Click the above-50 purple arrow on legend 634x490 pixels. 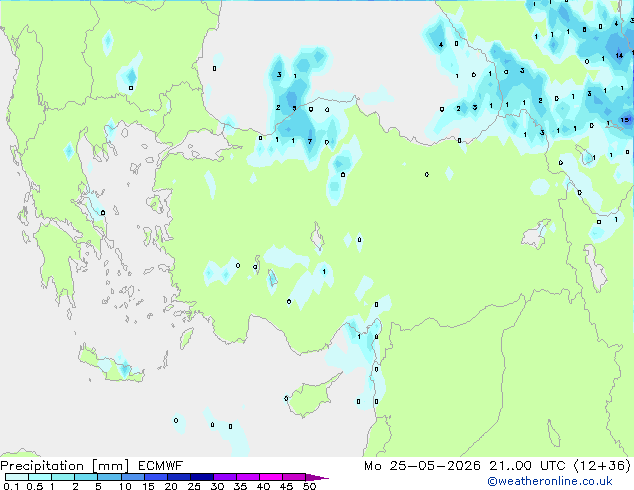pyautogui.click(x=317, y=477)
